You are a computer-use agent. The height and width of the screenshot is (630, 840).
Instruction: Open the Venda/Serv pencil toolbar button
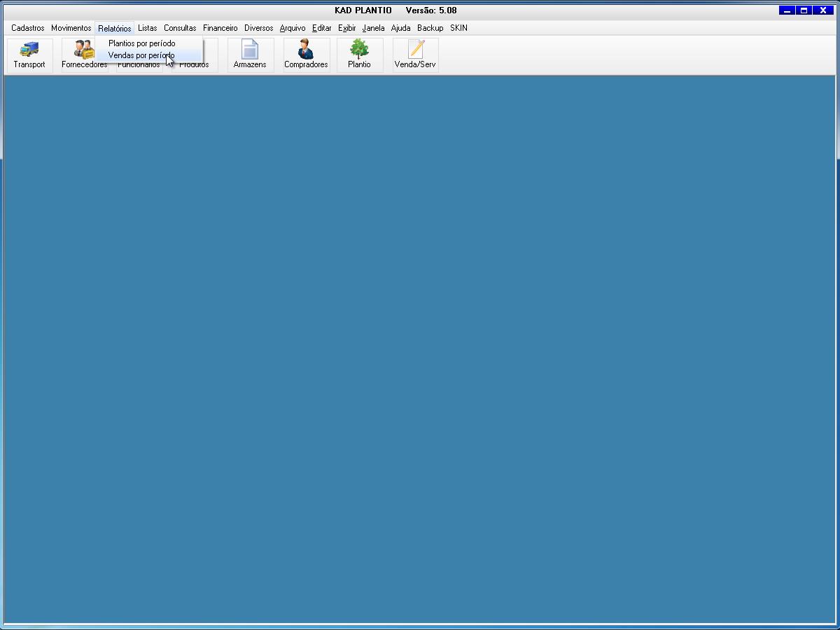pyautogui.click(x=415, y=55)
